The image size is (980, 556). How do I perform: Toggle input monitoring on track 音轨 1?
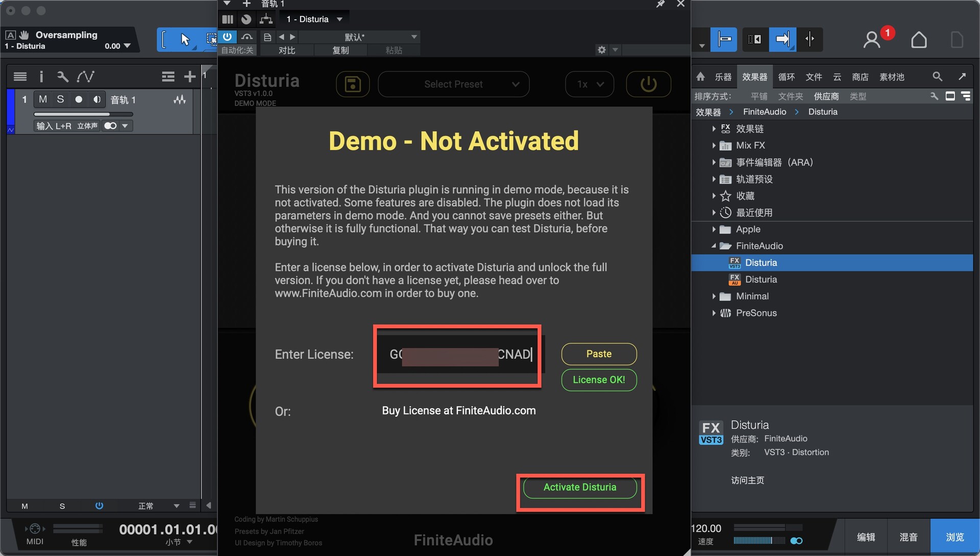pyautogui.click(x=96, y=100)
